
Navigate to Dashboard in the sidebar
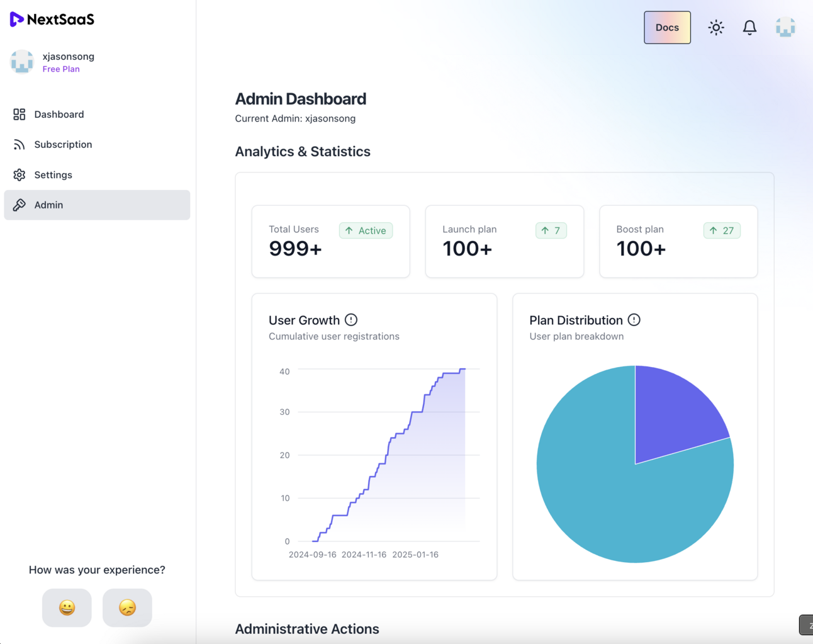tap(59, 114)
